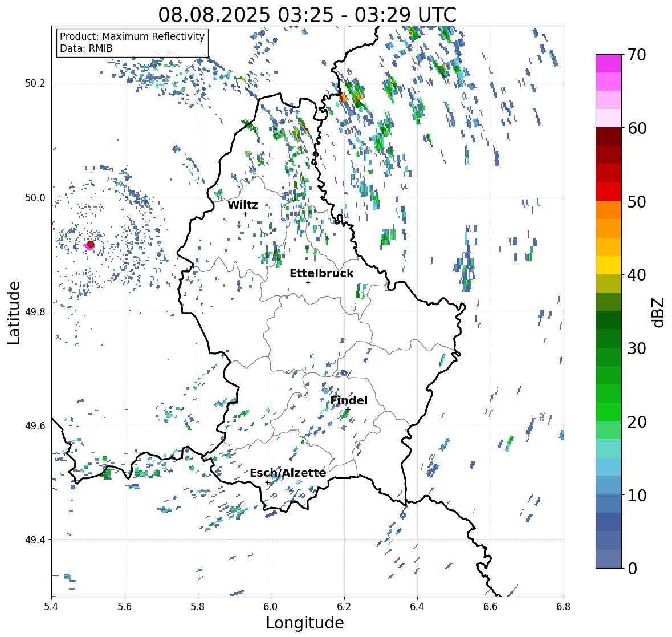Click the 5.6 longitude tick label
The height and width of the screenshot is (637, 672).
coord(125,607)
